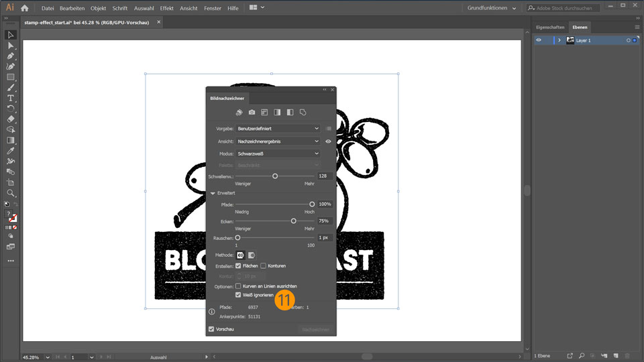Open the Fenster menu
This screenshot has width=644, height=362.
pyautogui.click(x=213, y=8)
